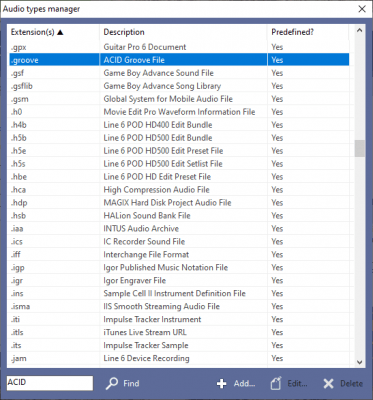Image resolution: width=373 pixels, height=400 pixels.
Task: Select Line 6 POD HD400 Edit Bundle
Action: coord(158,125)
